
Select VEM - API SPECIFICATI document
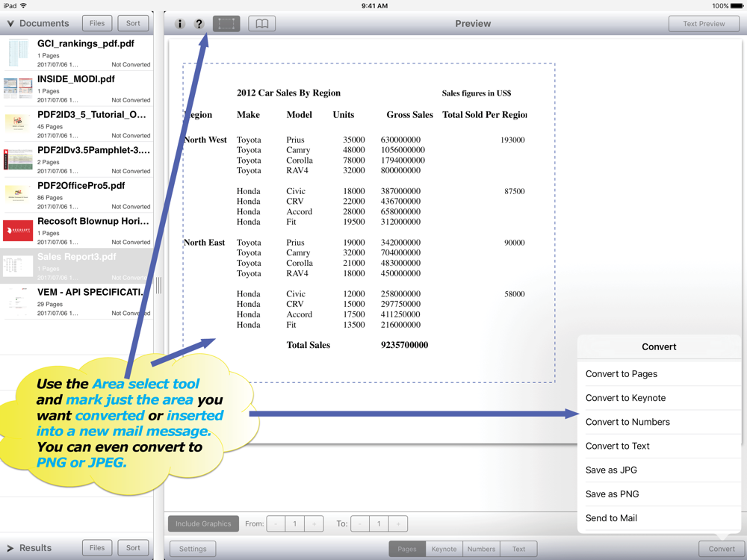click(x=77, y=302)
